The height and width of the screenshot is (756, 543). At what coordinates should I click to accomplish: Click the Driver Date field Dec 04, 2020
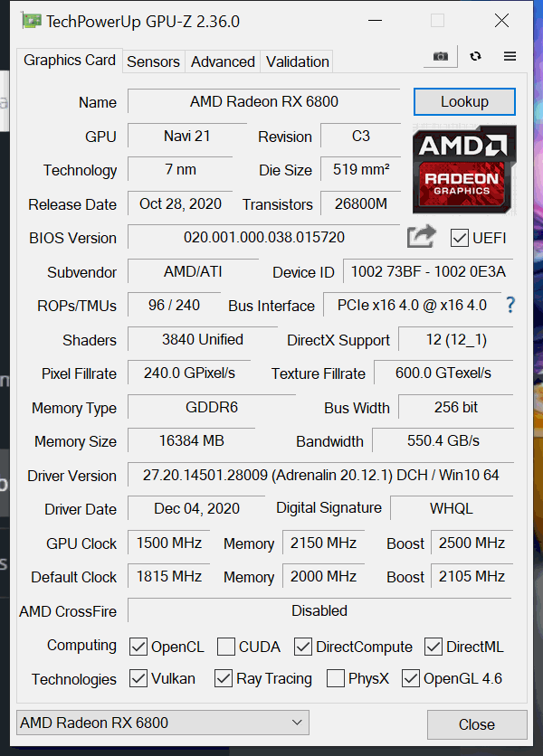pos(196,508)
